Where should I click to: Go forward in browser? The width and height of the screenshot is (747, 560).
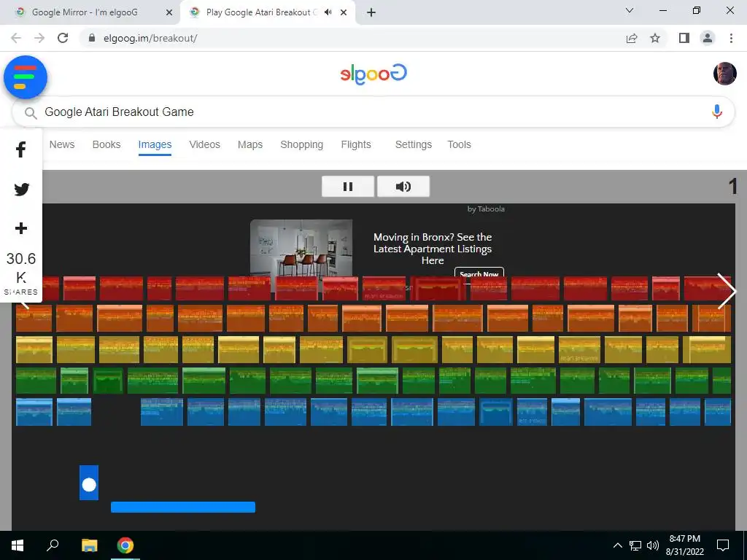(x=39, y=38)
